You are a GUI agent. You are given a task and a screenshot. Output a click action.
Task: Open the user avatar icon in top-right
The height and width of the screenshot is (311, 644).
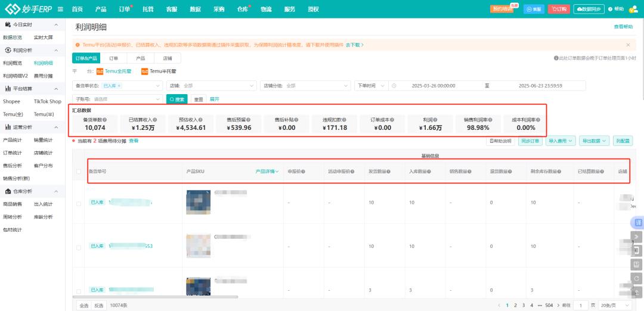(633, 9)
